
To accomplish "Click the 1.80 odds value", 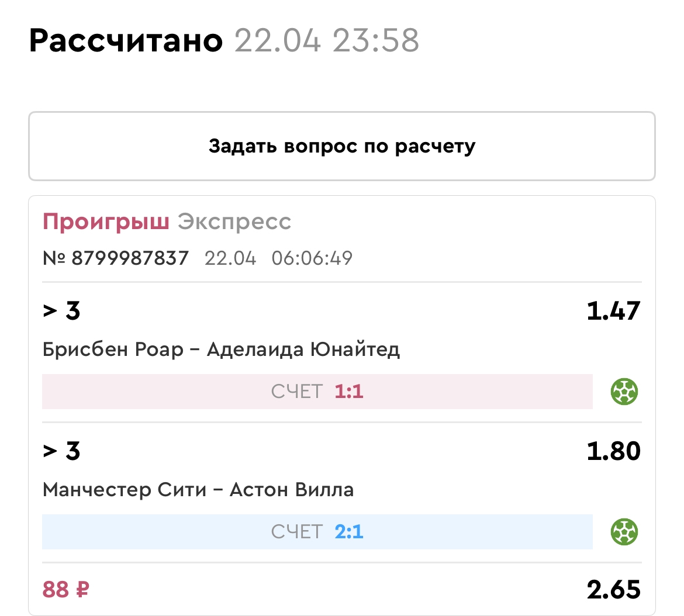I will point(613,451).
